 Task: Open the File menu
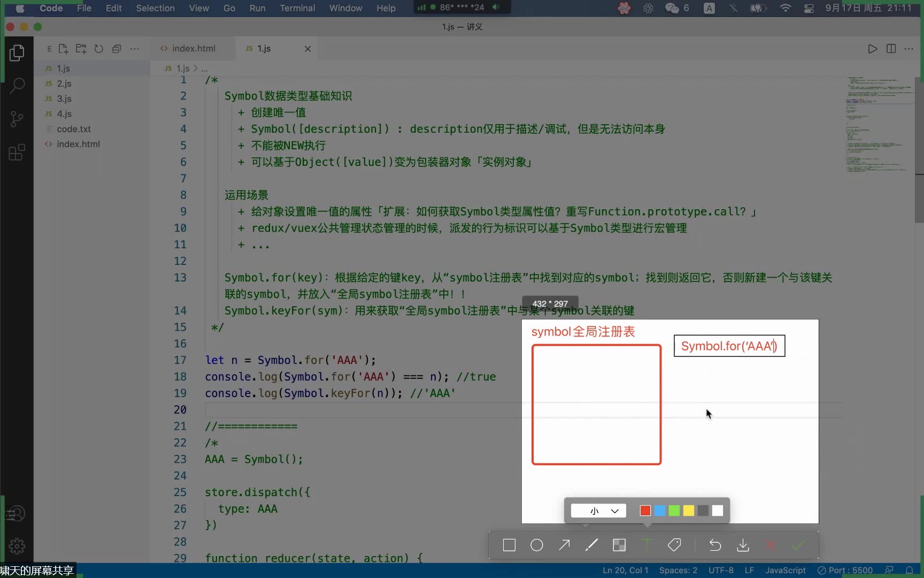(84, 8)
